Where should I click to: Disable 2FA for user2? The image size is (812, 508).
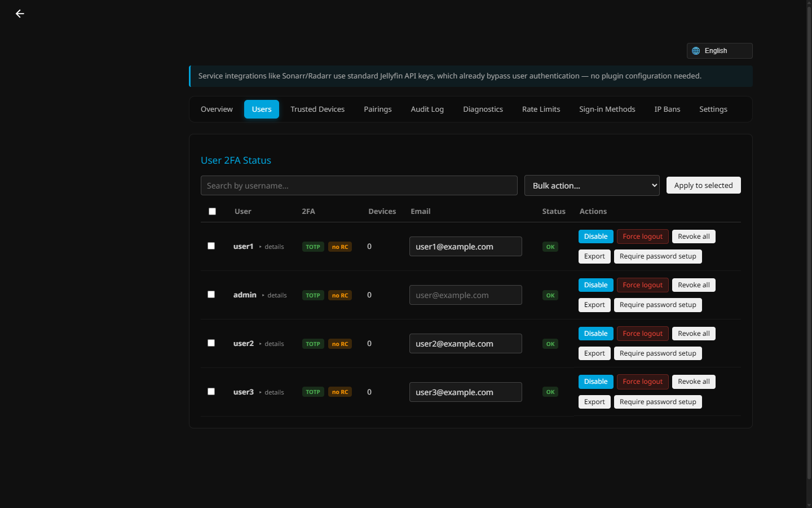coord(596,334)
